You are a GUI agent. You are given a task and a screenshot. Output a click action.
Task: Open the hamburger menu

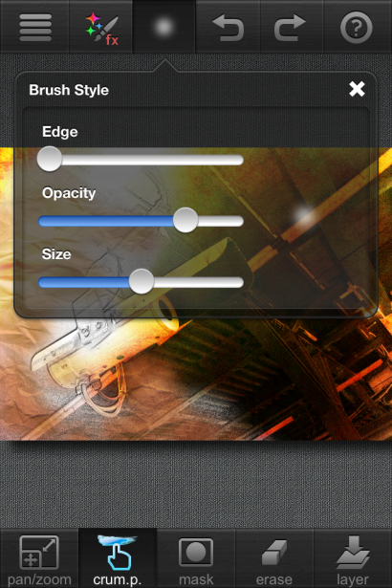[35, 28]
